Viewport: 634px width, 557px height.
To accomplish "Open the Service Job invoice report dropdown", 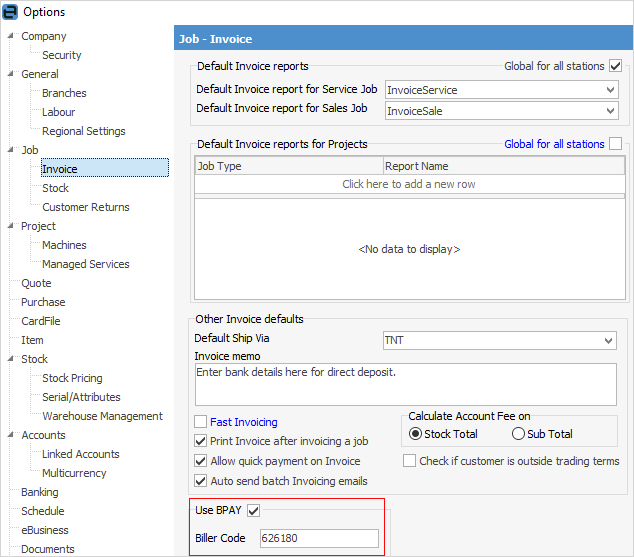I will click(611, 90).
